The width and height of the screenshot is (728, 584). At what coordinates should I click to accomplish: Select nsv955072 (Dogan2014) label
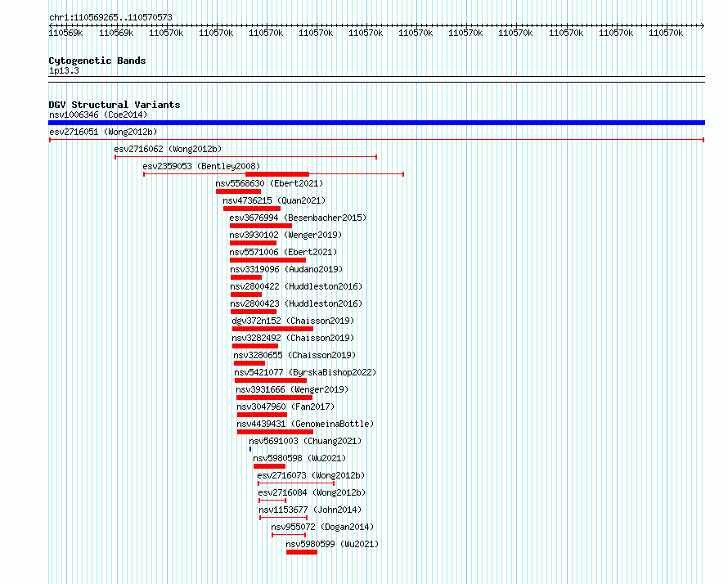pos(322,527)
